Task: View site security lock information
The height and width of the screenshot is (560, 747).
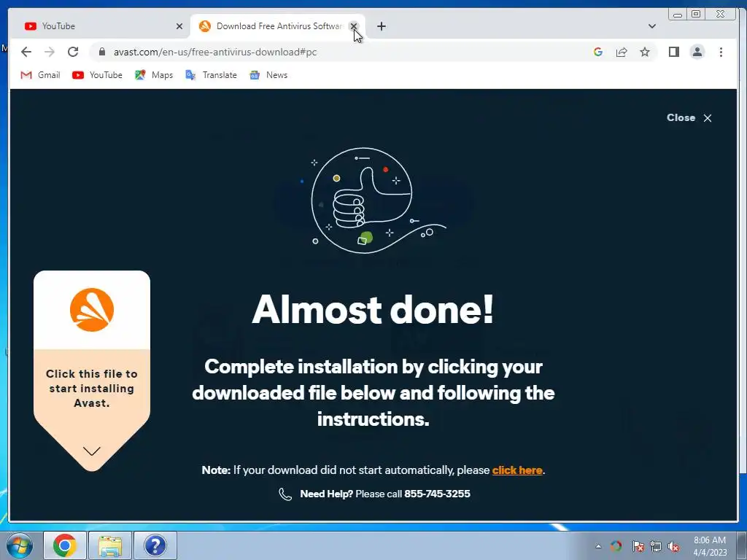Action: 102,52
